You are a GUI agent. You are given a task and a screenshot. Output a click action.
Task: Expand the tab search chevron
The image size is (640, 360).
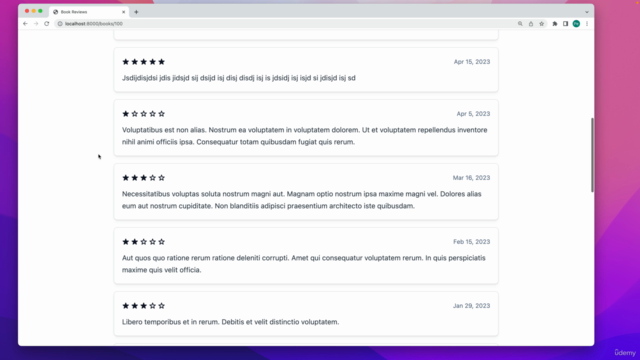pos(587,12)
